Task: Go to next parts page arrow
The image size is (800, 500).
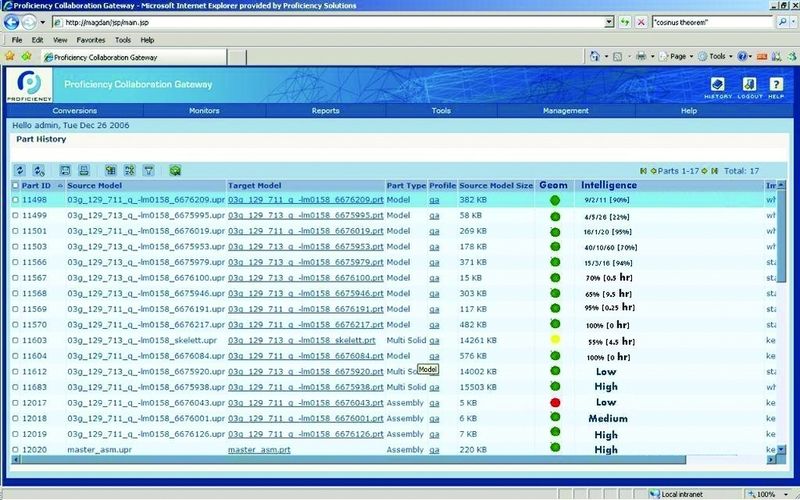Action: pos(704,171)
